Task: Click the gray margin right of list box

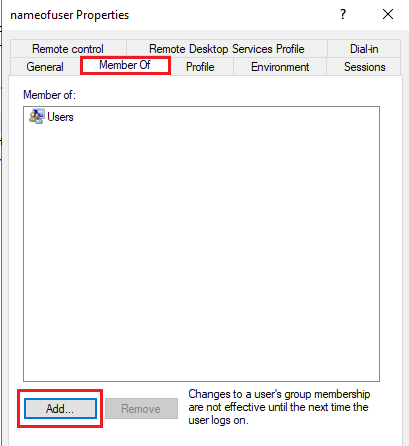Action: point(391,243)
